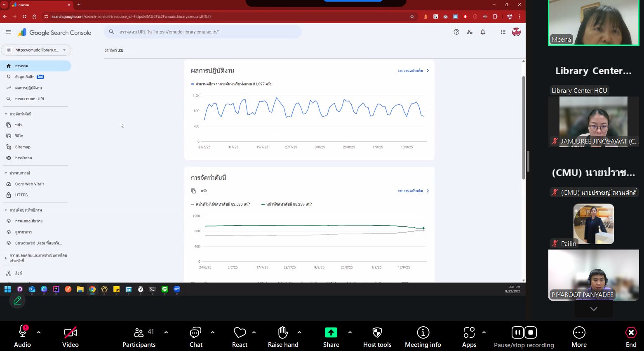Turn on Zoom video camera

(x=70, y=337)
